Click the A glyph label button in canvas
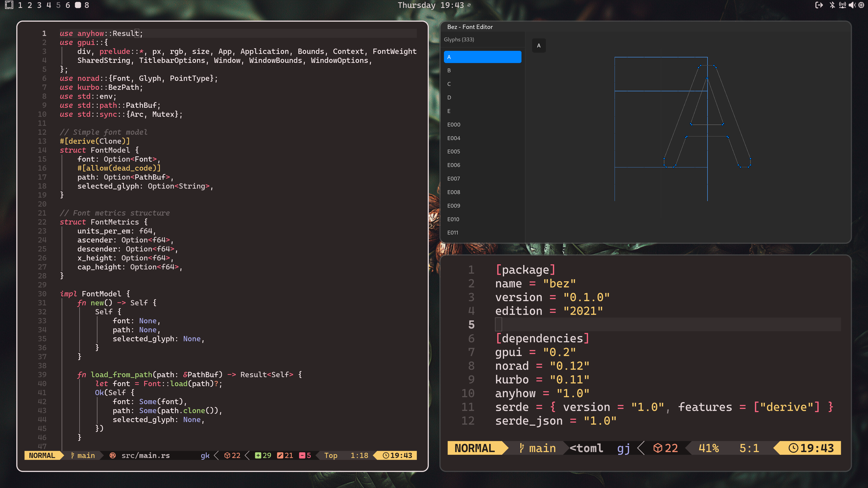This screenshot has height=488, width=868. click(538, 45)
